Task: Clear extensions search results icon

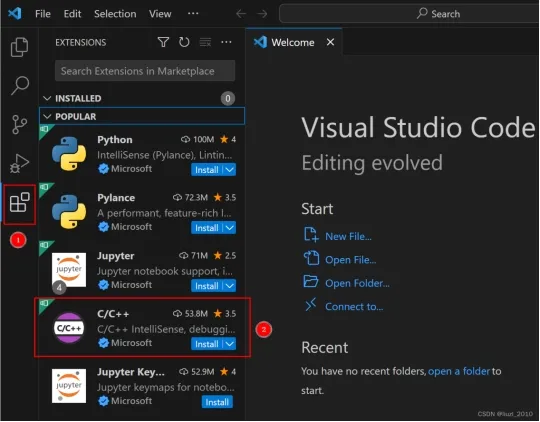Action: pos(205,42)
